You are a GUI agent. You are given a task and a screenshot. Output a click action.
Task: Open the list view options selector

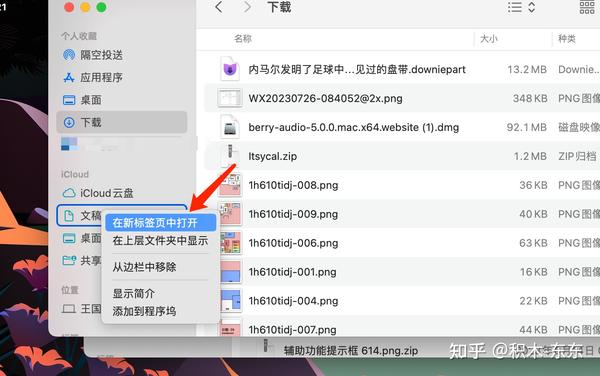coord(521,7)
